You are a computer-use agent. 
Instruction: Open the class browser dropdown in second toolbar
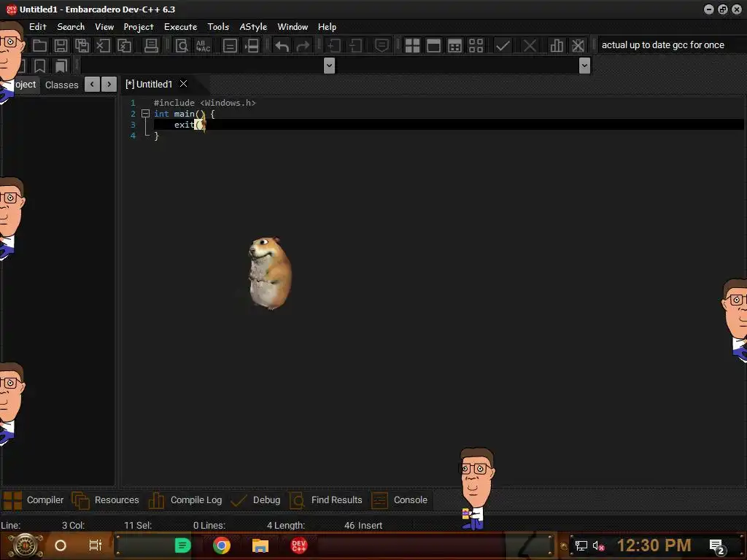pyautogui.click(x=329, y=65)
